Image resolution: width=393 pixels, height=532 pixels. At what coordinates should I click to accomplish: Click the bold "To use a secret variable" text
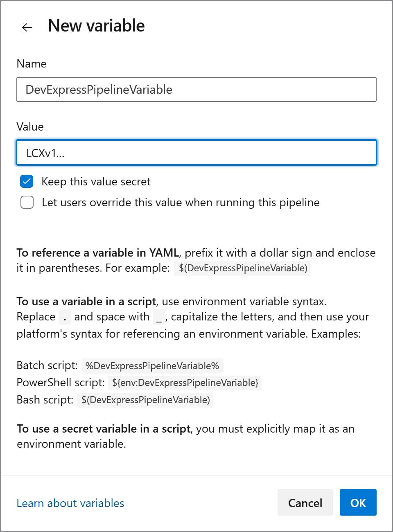click(104, 429)
